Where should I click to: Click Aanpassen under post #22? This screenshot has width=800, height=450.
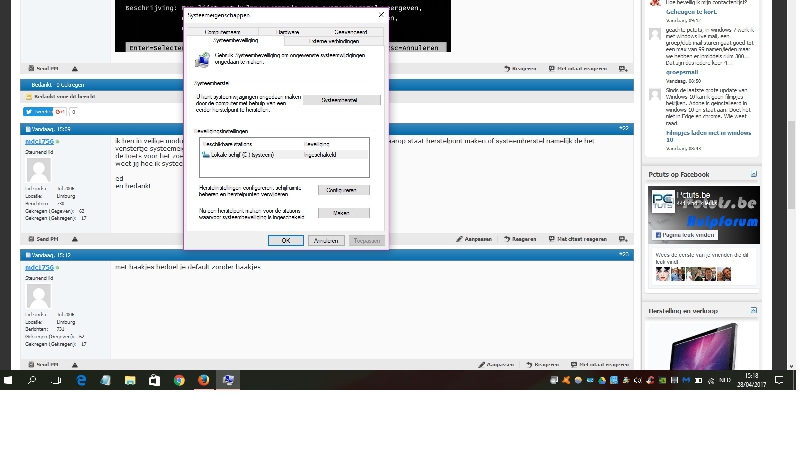point(474,239)
